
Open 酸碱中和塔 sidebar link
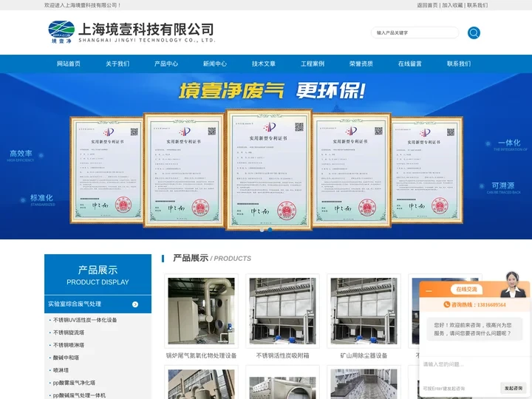coord(66,358)
